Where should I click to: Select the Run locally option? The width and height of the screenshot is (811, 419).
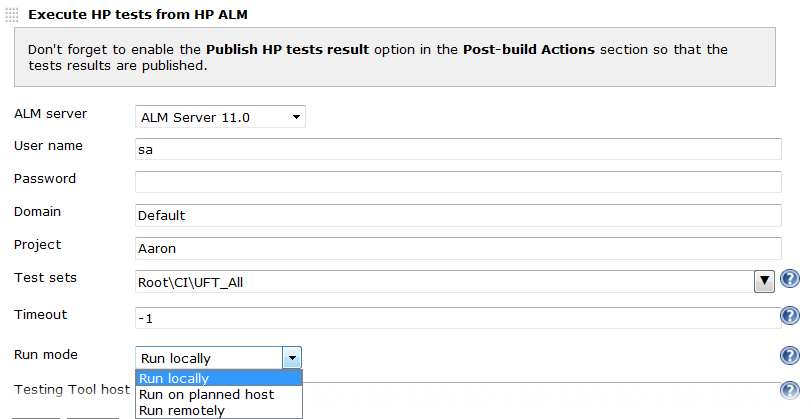[x=218, y=378]
